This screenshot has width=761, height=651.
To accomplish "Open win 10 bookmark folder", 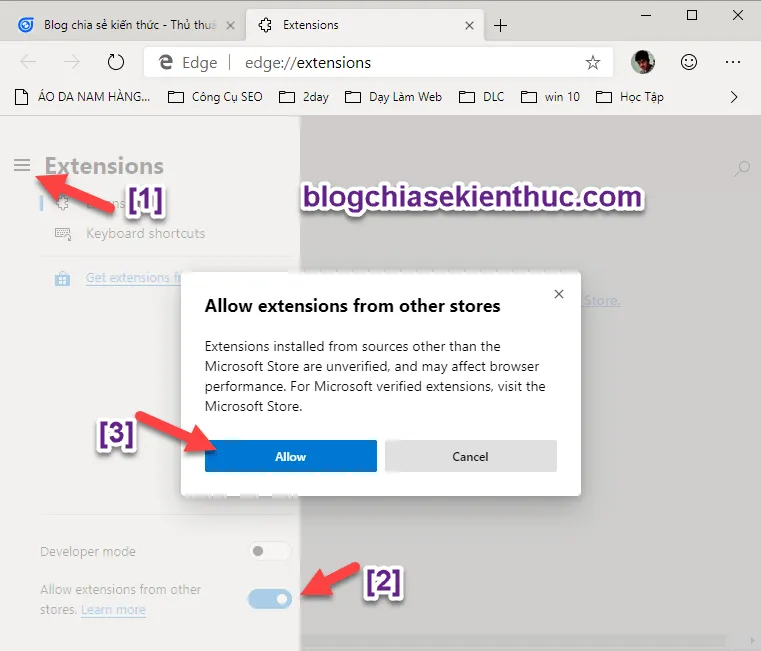I will click(550, 97).
